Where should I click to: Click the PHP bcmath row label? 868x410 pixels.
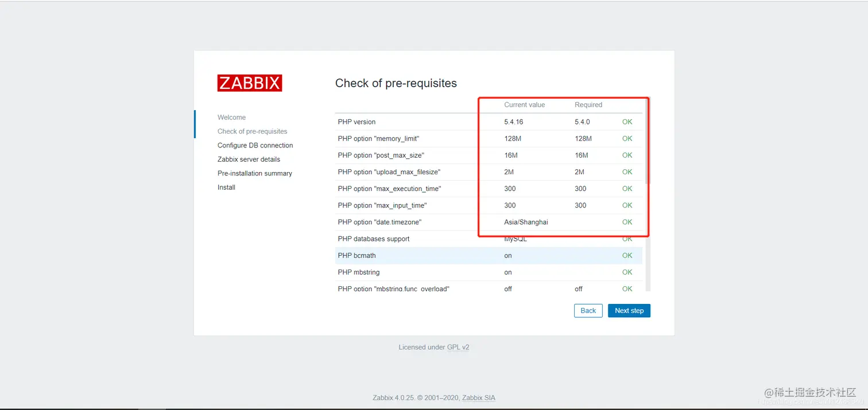pyautogui.click(x=356, y=256)
